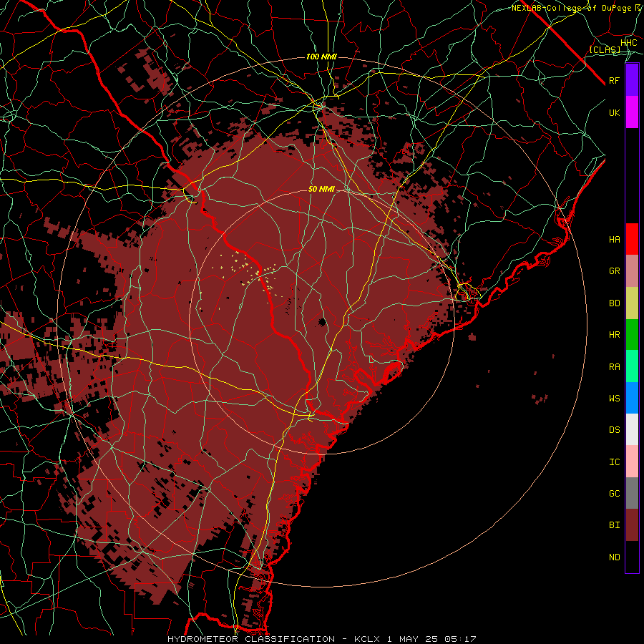The height and width of the screenshot is (644, 644).
Task: Click the [CLAS] unit label
Action: (x=605, y=49)
